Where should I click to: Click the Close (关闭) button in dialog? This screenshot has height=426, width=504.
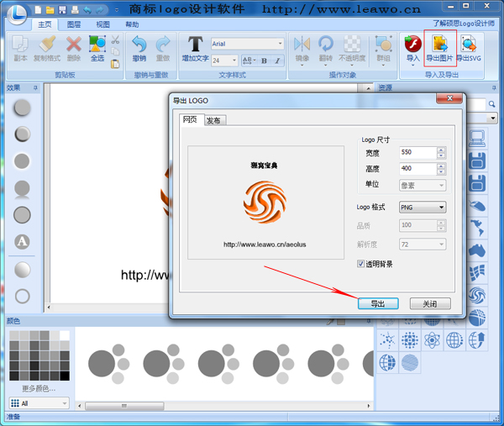coord(430,303)
